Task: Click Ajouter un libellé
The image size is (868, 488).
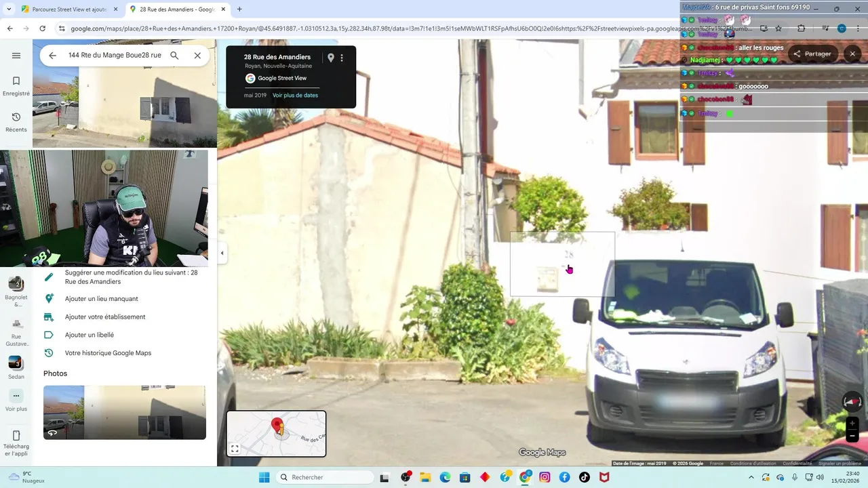Action: 90,335
